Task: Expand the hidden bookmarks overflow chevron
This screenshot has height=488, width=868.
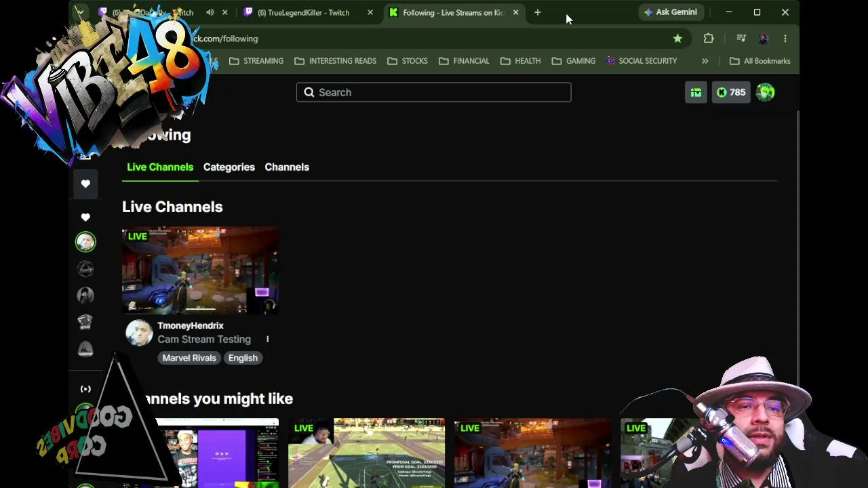Action: tap(705, 61)
